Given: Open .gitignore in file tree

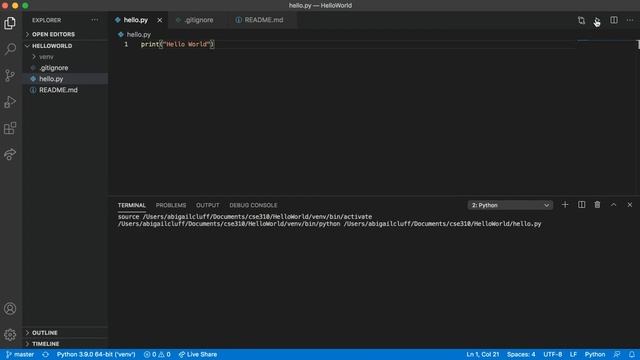Looking at the screenshot, I should 65,68.
